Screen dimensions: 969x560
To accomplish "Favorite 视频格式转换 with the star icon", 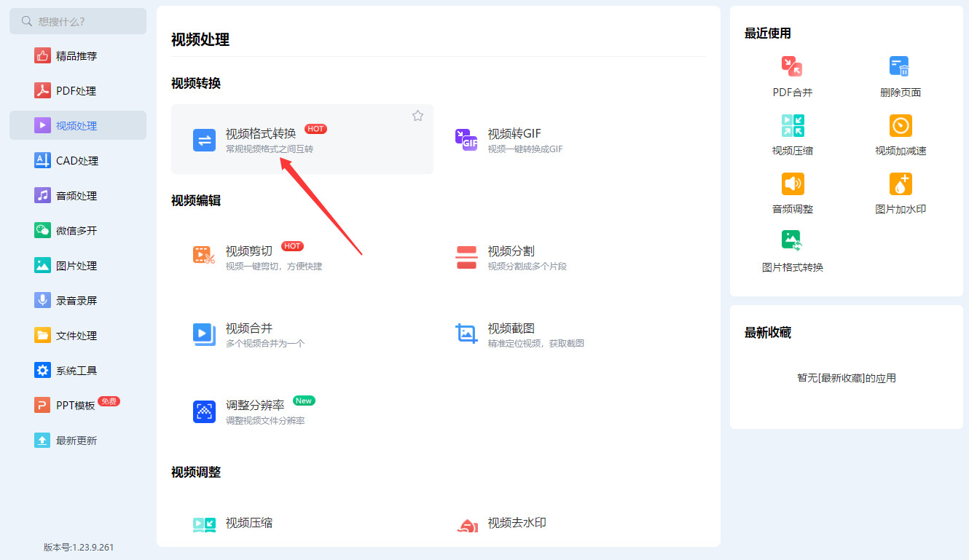I will 417,116.
